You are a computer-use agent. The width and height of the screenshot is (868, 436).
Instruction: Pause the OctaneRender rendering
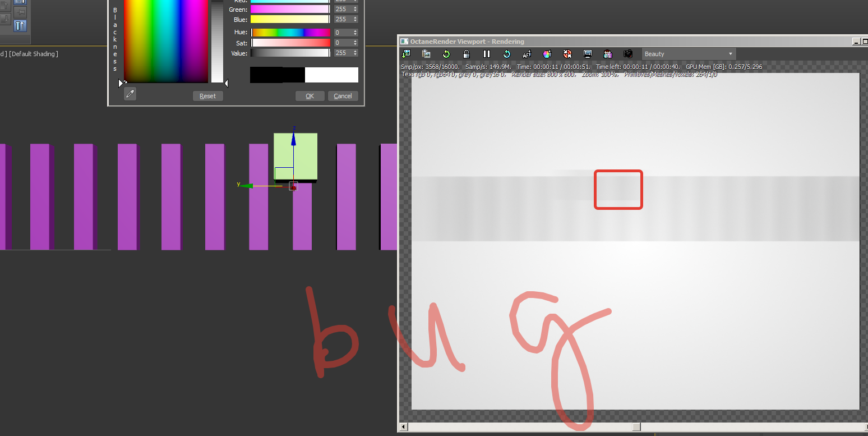tap(487, 54)
